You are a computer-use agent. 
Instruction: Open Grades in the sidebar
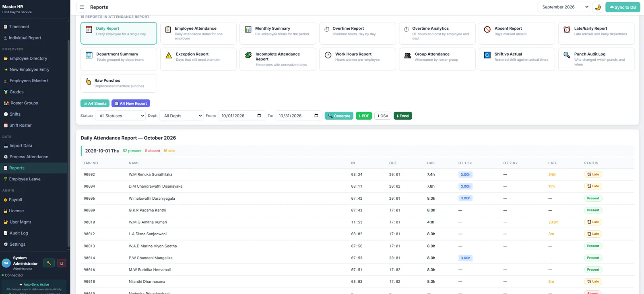tap(33, 92)
